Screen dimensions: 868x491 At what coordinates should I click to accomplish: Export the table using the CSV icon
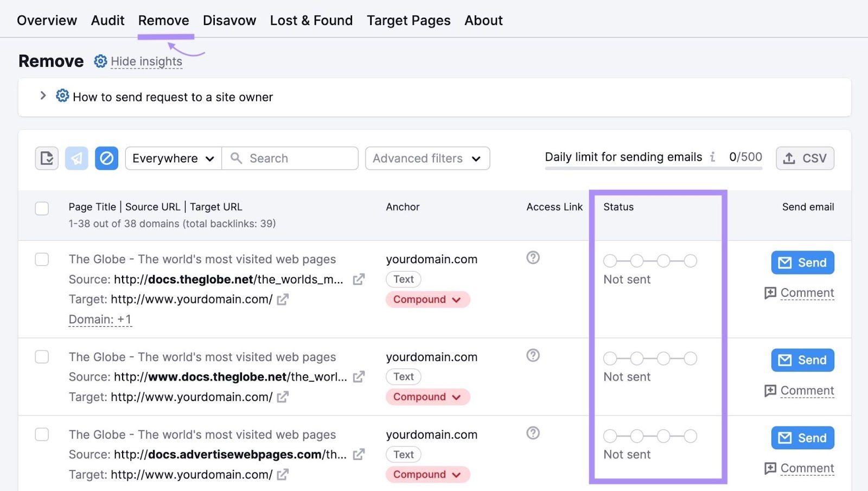point(805,158)
